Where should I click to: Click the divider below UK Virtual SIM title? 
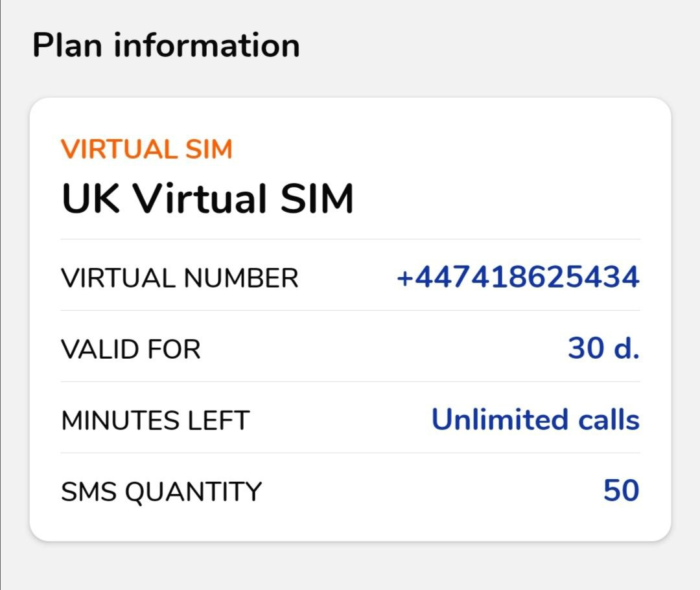tap(350, 239)
